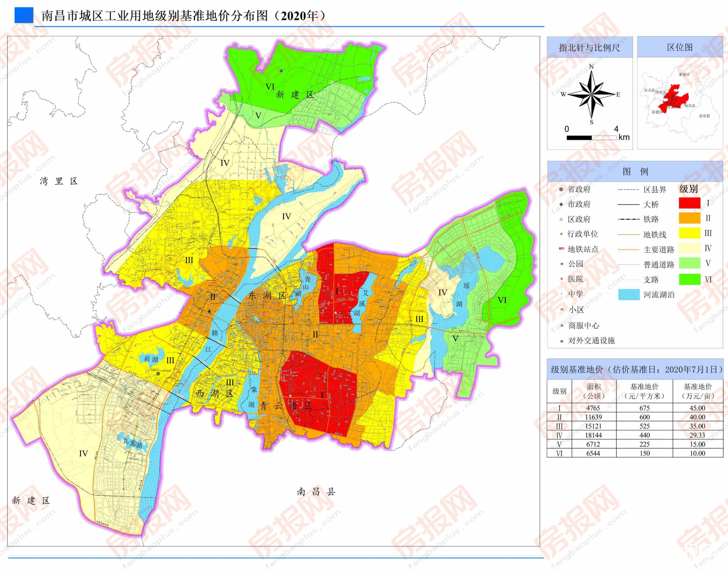
Task: Click the 级别 heading above legend swatches
Action: pos(688,188)
